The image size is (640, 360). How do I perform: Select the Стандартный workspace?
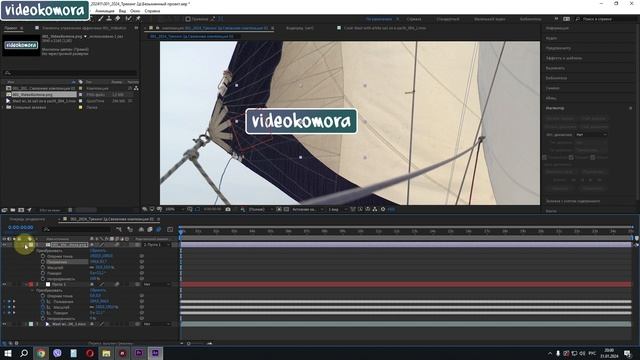click(x=448, y=19)
